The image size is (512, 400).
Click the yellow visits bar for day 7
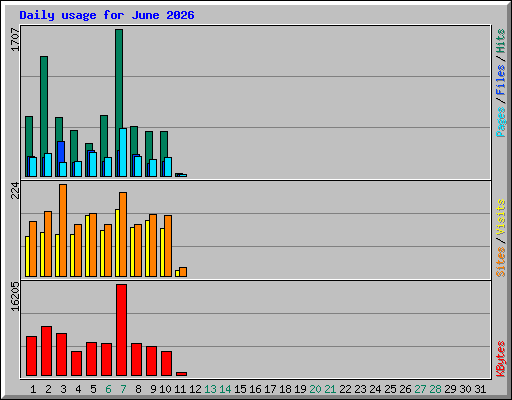coord(117,243)
